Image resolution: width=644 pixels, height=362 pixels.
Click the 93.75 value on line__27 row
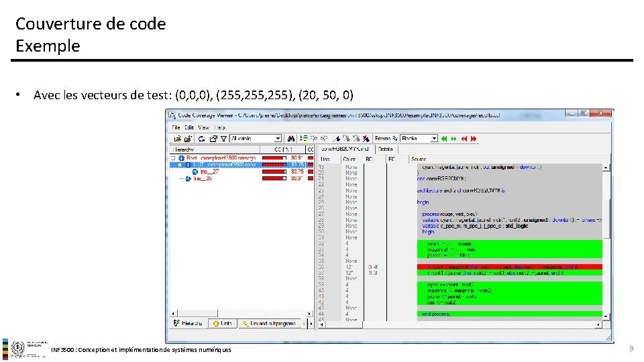[x=297, y=172]
